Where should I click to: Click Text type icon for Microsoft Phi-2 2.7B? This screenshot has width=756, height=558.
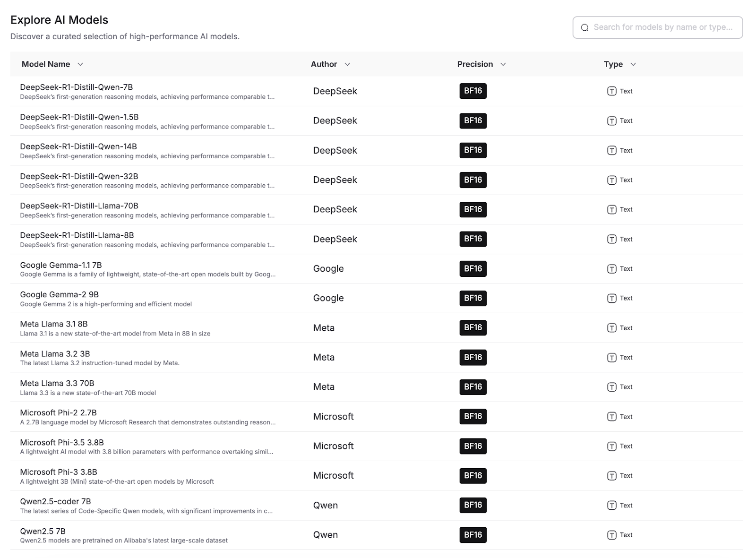(x=611, y=417)
